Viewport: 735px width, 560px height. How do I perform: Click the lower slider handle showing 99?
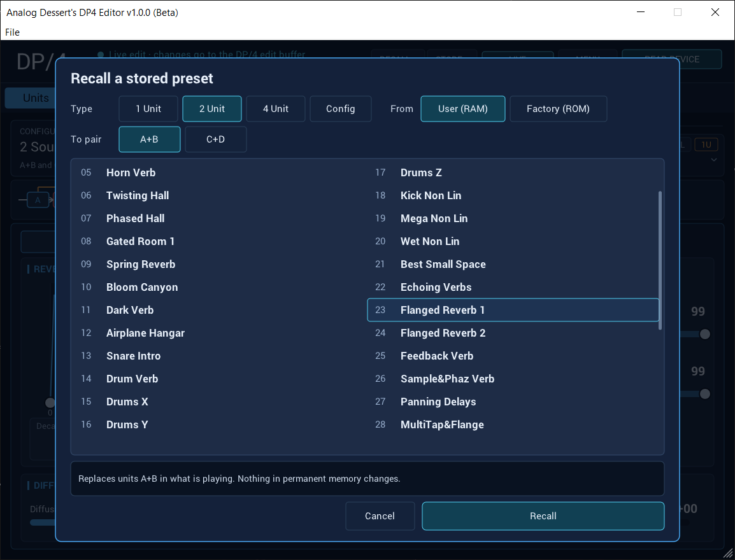pos(704,394)
